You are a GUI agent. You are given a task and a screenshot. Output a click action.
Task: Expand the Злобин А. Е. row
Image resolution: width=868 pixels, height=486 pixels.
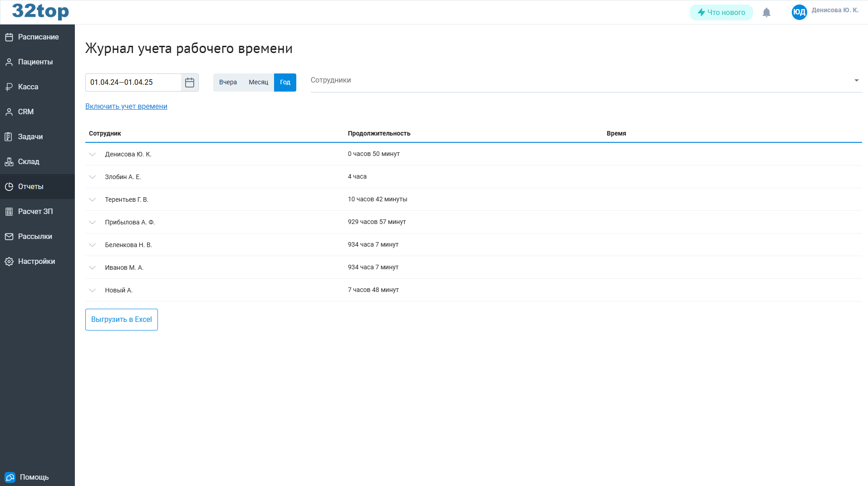pyautogui.click(x=93, y=177)
